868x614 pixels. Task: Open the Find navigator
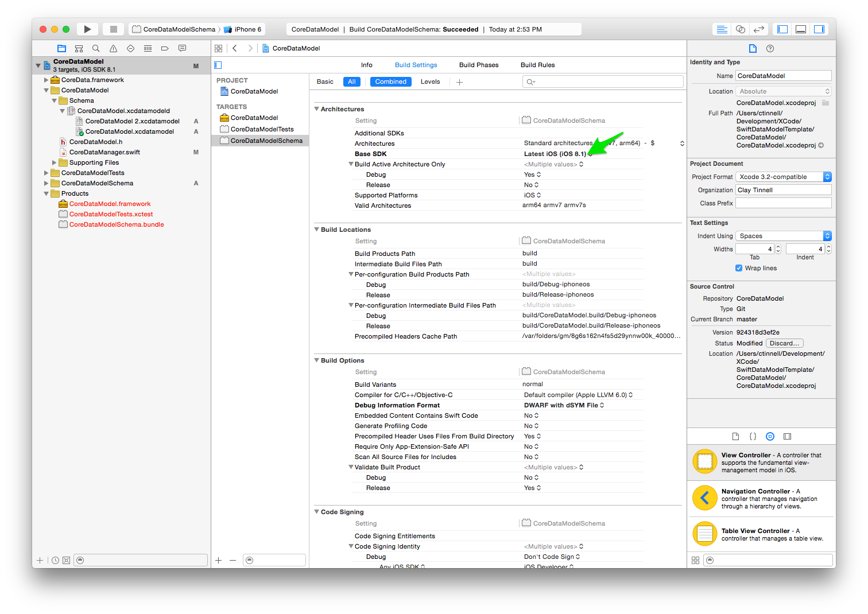pos(96,49)
